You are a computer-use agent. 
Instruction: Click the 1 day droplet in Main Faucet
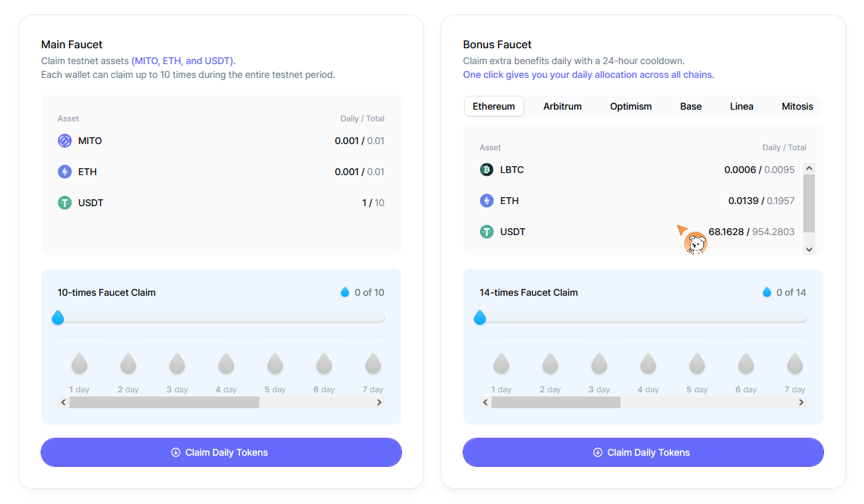pos(79,363)
